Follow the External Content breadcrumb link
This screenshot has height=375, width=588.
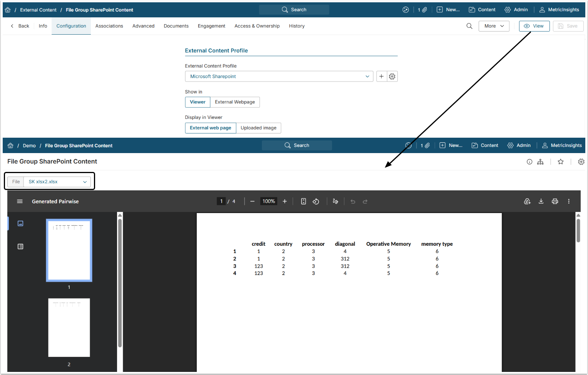(38, 10)
